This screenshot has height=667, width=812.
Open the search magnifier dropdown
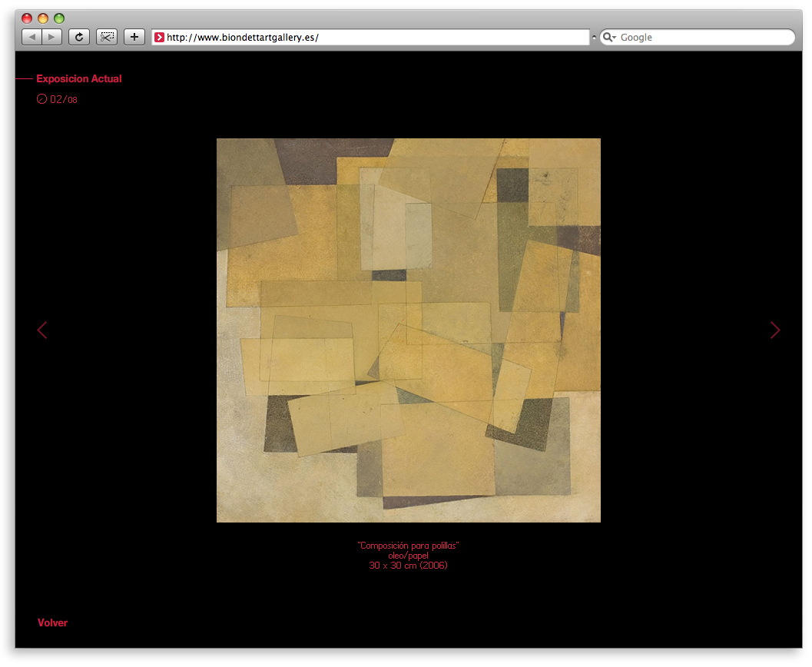click(608, 37)
